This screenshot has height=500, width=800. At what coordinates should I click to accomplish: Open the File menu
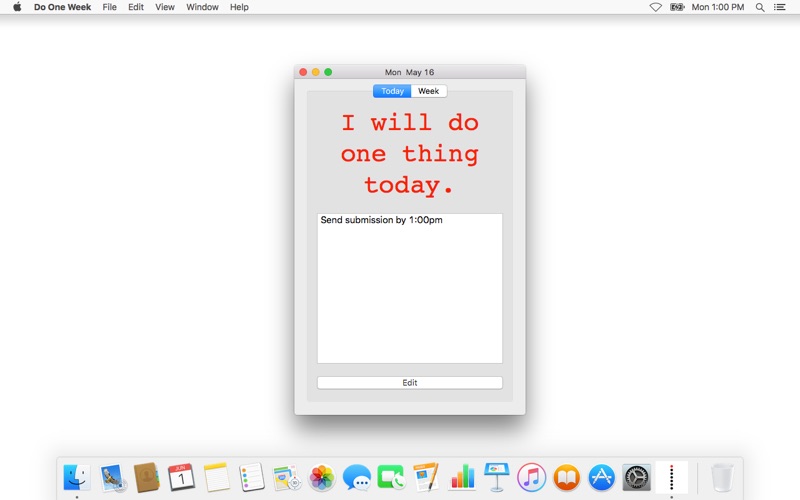click(x=109, y=7)
